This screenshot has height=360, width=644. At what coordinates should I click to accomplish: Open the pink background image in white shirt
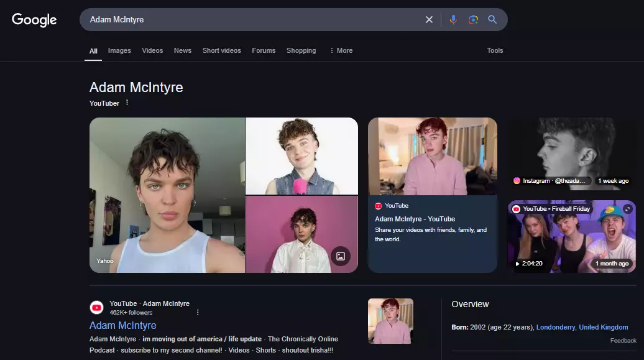tap(302, 234)
